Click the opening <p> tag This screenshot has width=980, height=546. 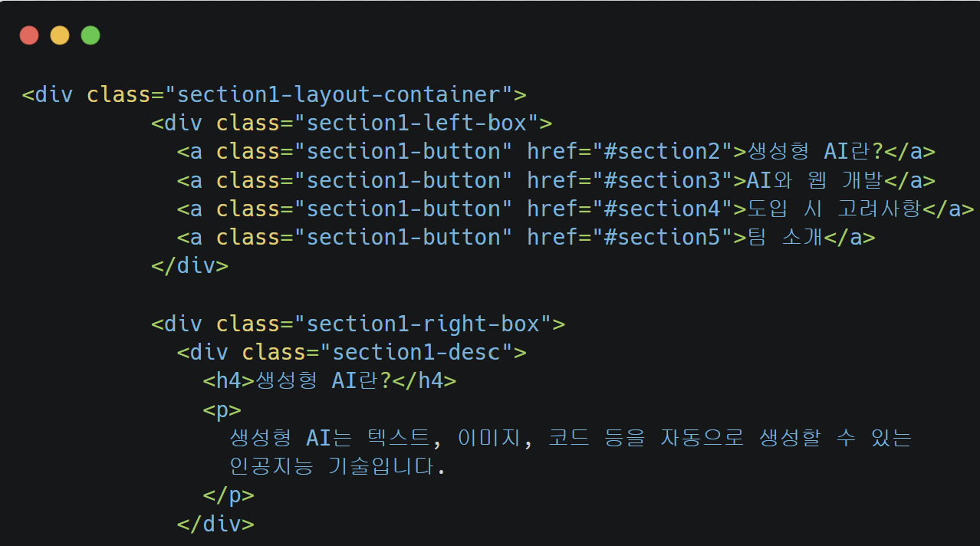click(222, 409)
